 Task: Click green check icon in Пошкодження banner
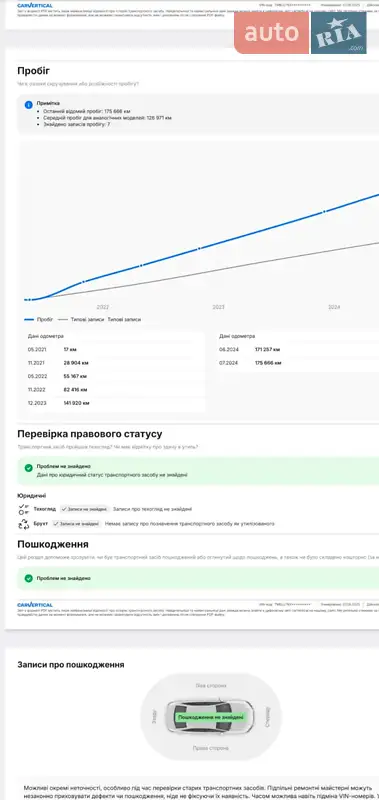pos(29,578)
